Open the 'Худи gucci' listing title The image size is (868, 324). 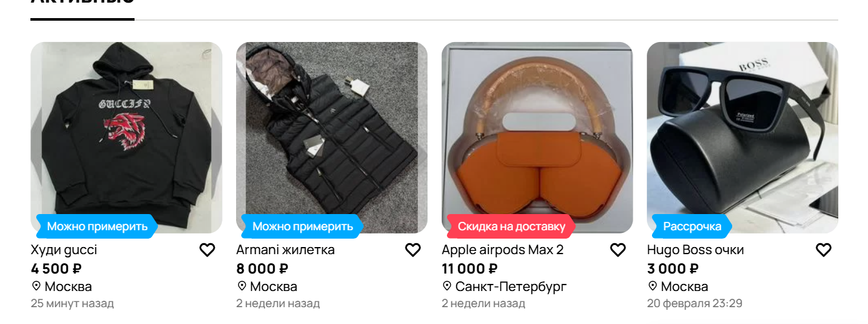pyautogui.click(x=64, y=250)
